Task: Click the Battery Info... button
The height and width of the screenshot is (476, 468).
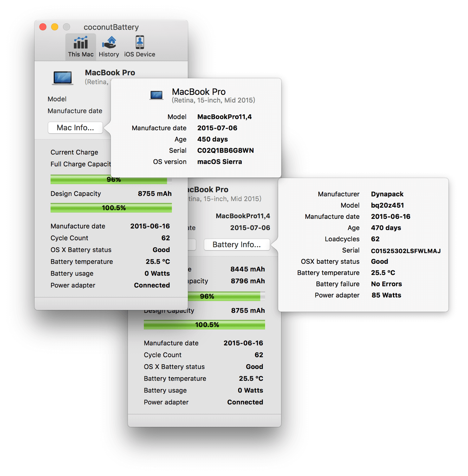Action: [x=236, y=245]
